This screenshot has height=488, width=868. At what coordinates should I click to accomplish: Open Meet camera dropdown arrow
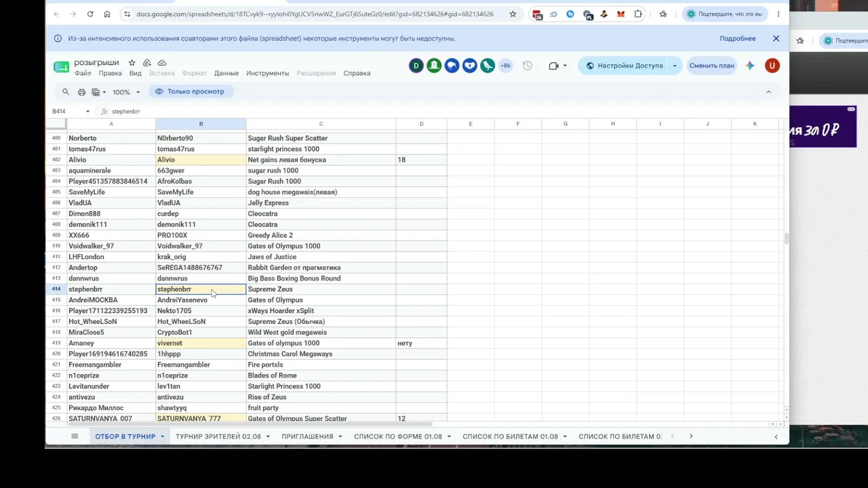click(565, 66)
